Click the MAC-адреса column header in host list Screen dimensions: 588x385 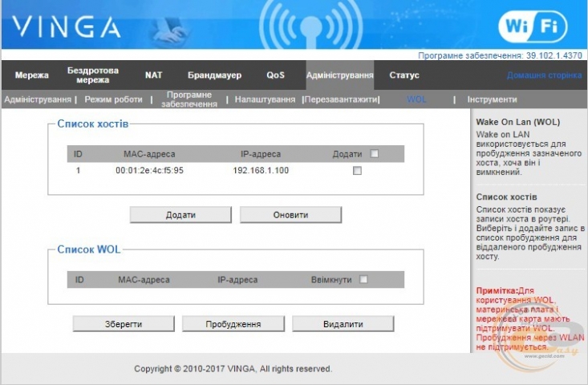pyautogui.click(x=149, y=154)
